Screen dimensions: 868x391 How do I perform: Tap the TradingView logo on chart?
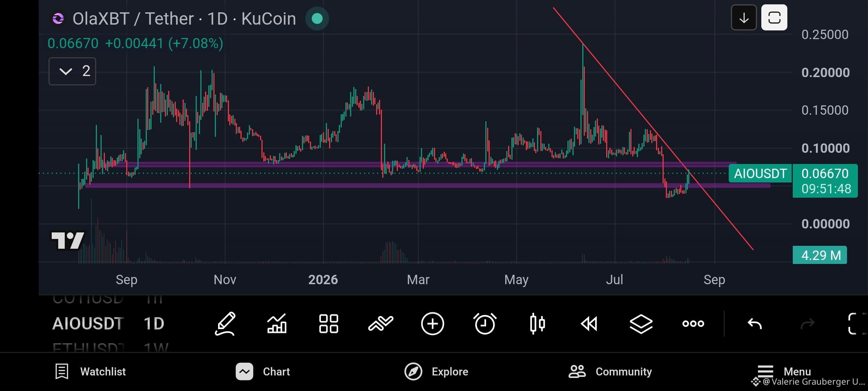click(x=68, y=240)
